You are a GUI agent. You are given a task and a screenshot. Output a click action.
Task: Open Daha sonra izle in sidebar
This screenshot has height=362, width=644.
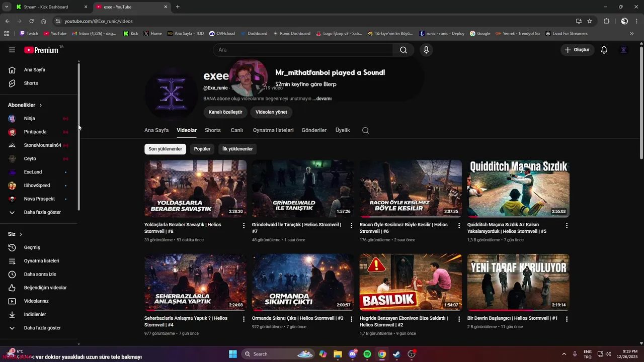click(40, 274)
